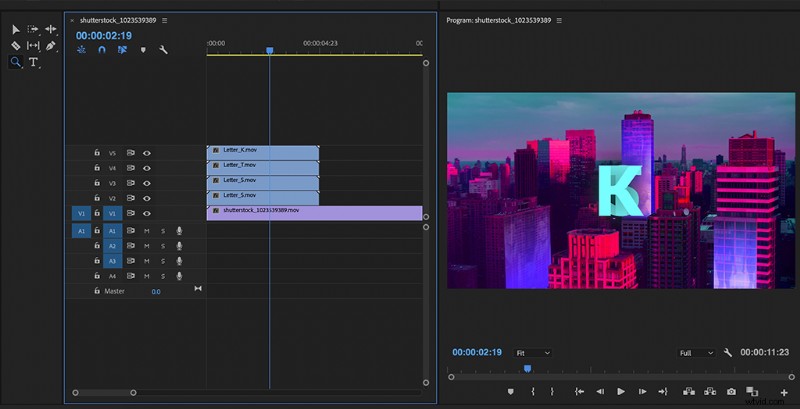The width and height of the screenshot is (800, 409).
Task: Toggle A3 track targeting button
Action: pyautogui.click(x=112, y=261)
